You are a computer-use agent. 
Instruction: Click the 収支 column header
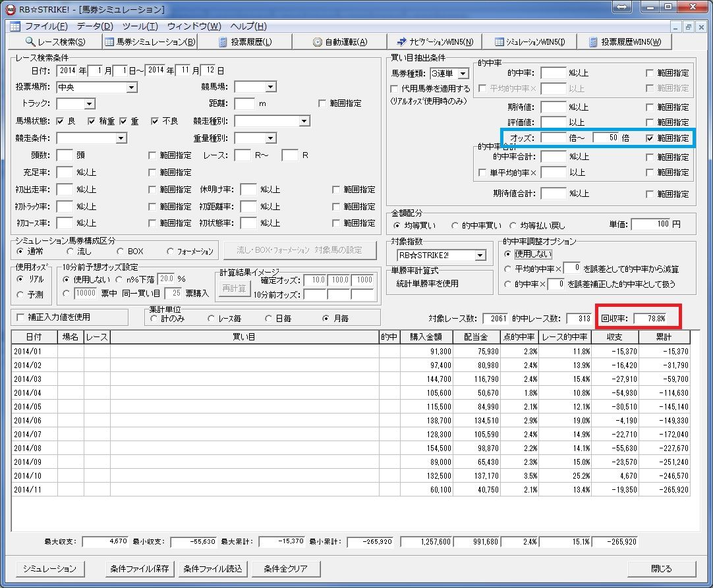pos(615,337)
